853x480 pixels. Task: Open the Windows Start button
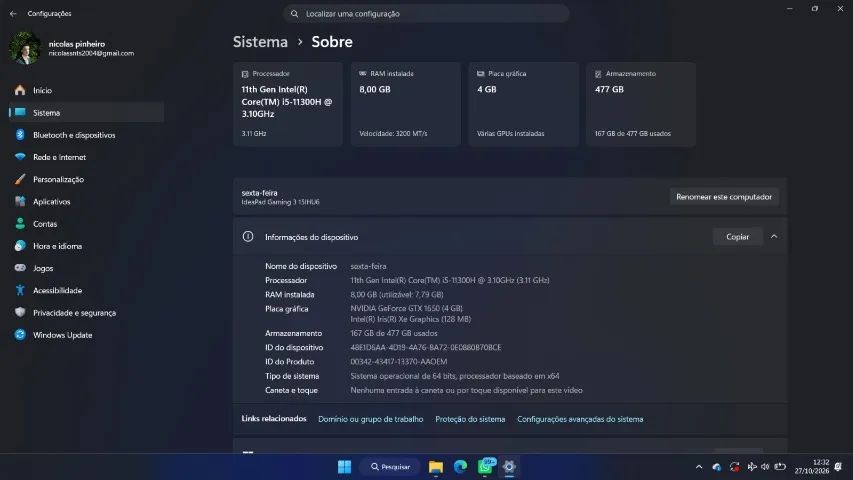tap(344, 467)
